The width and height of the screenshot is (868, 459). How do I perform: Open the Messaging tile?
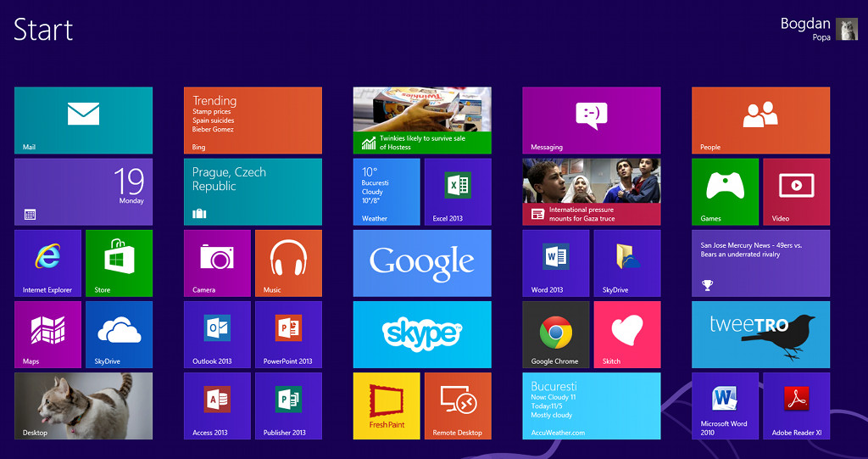tap(592, 120)
